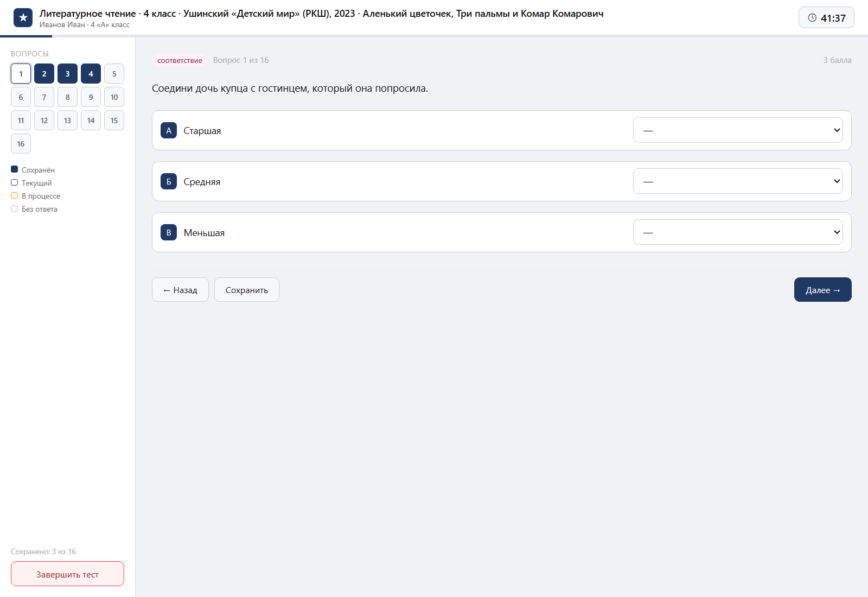Click the Сохранить save button
Image resolution: width=868 pixels, height=597 pixels.
point(247,290)
